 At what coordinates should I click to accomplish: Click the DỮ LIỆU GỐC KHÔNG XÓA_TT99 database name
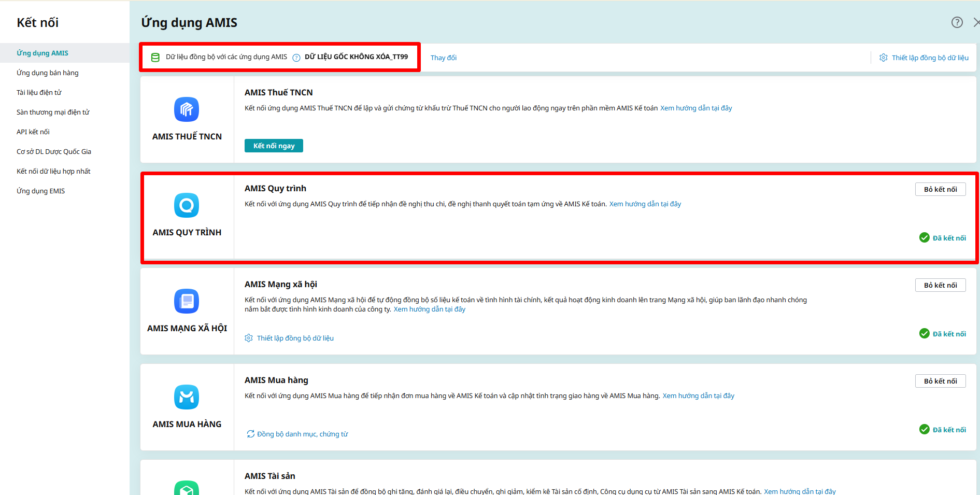pos(356,56)
